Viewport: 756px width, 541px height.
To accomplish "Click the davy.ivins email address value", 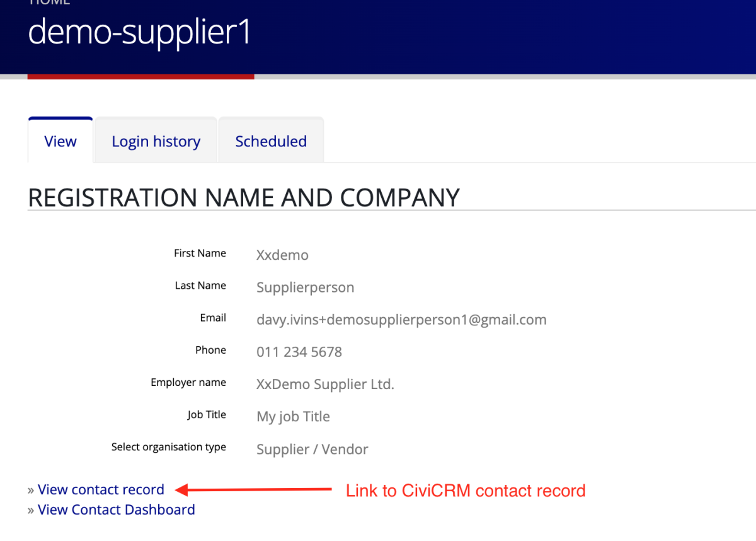I will coord(401,320).
